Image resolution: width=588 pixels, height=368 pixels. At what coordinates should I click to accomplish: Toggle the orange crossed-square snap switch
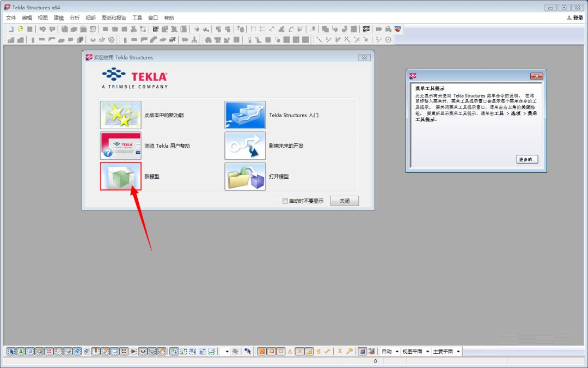pyautogui.click(x=262, y=352)
